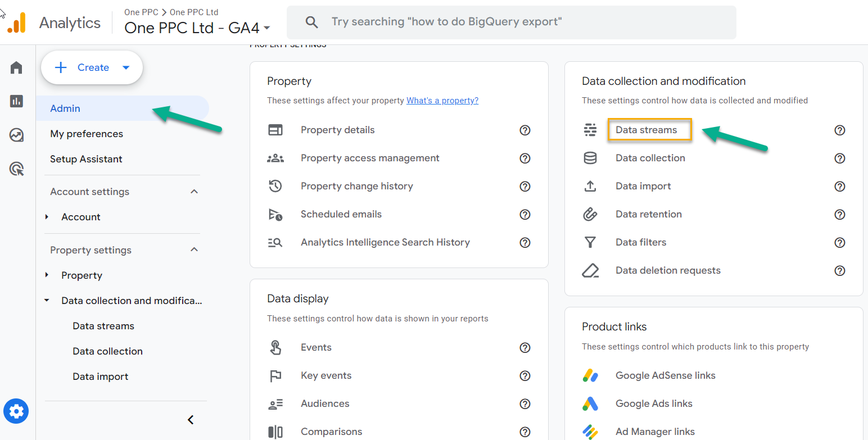
Task: Expand the Property tree arrow
Action: point(47,275)
